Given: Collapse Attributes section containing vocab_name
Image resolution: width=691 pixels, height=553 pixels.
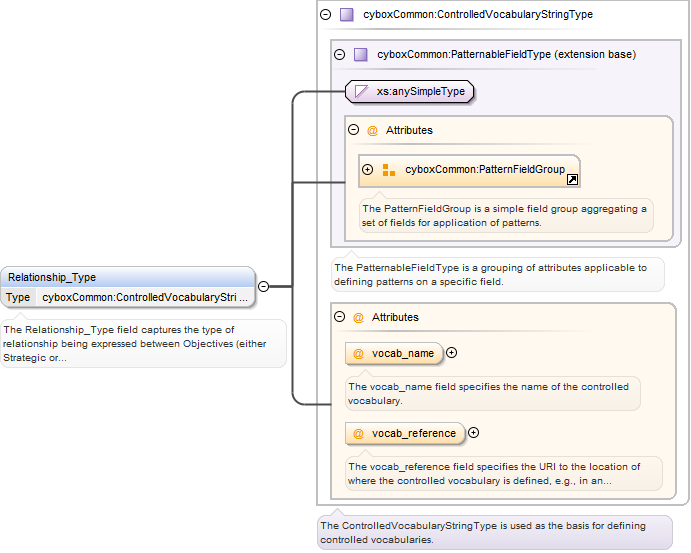Looking at the screenshot, I should [x=339, y=316].
